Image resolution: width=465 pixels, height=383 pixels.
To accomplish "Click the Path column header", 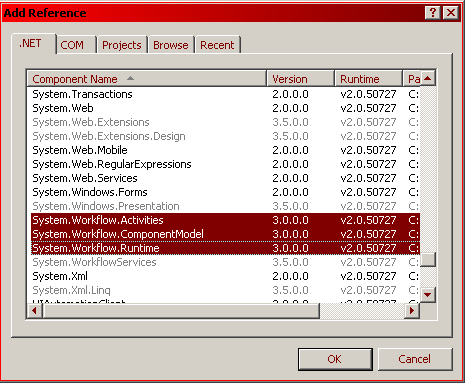I will coord(412,79).
